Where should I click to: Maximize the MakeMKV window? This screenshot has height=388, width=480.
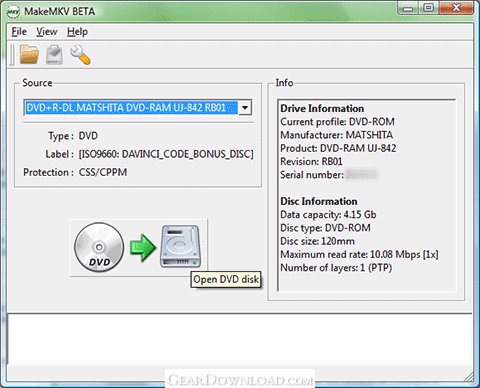click(428, 8)
